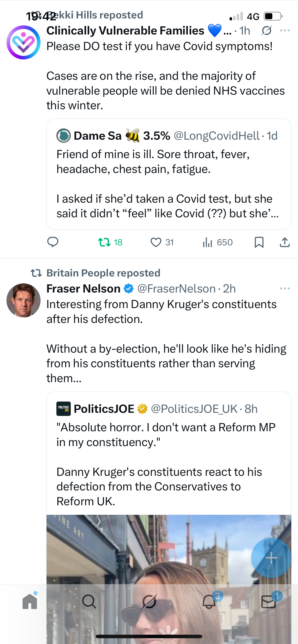
Task: Open more options for Clinically Vulnerable Families post
Action: [285, 31]
